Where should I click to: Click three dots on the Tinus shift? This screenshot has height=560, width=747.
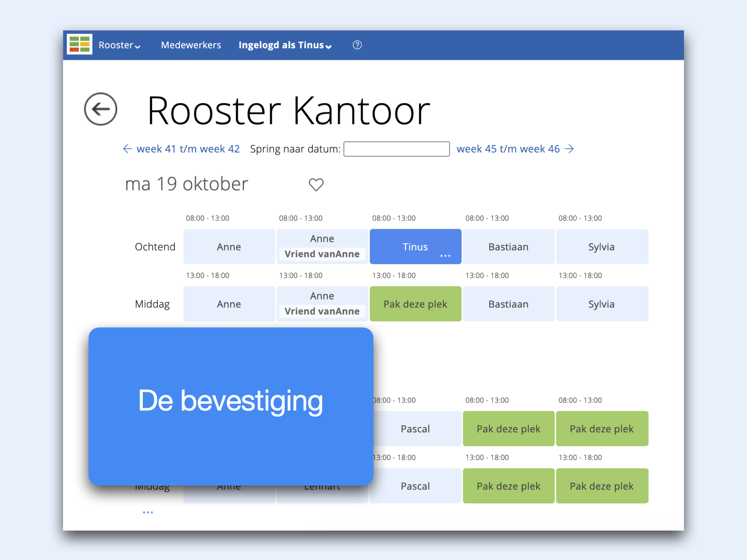click(445, 256)
